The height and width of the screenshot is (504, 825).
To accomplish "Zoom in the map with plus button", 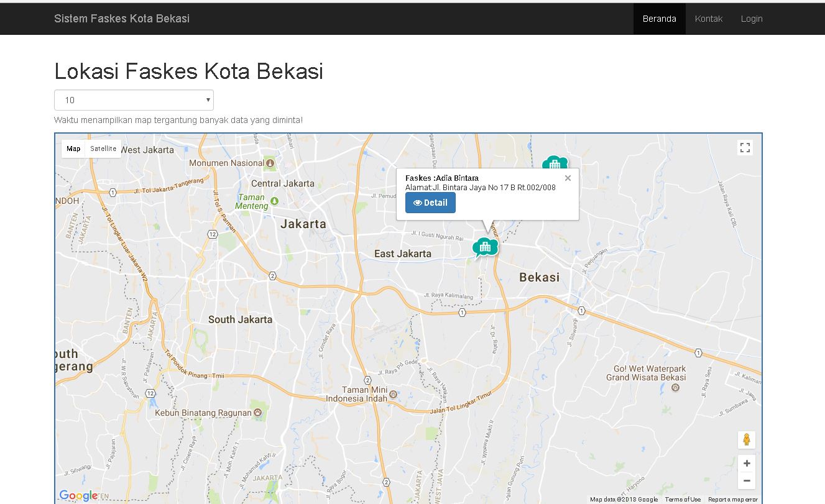I will (747, 463).
